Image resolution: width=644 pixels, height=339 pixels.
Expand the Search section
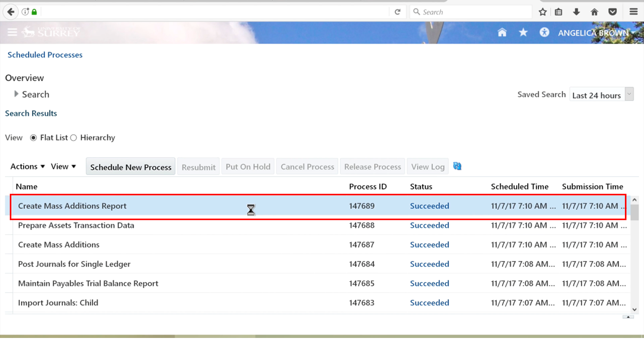pos(17,94)
